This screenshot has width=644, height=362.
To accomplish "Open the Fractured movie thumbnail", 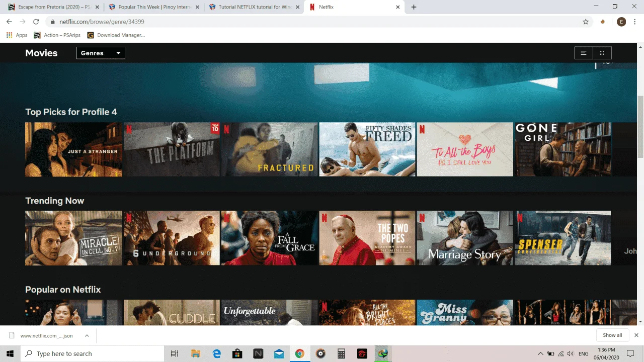I will click(x=269, y=149).
